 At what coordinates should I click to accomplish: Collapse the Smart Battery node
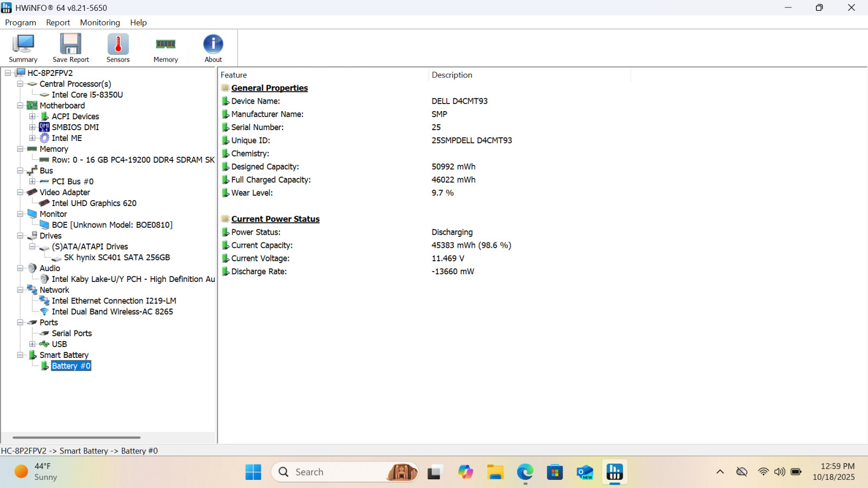[20, 355]
